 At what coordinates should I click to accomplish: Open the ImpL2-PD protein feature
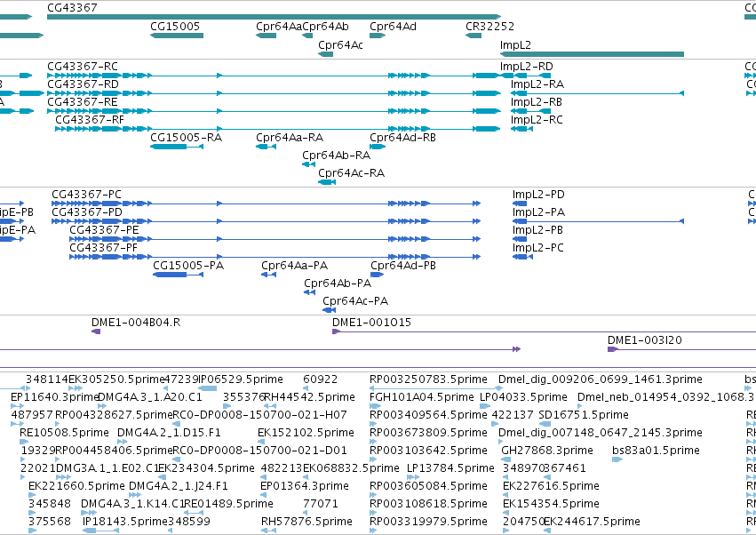[x=520, y=204]
